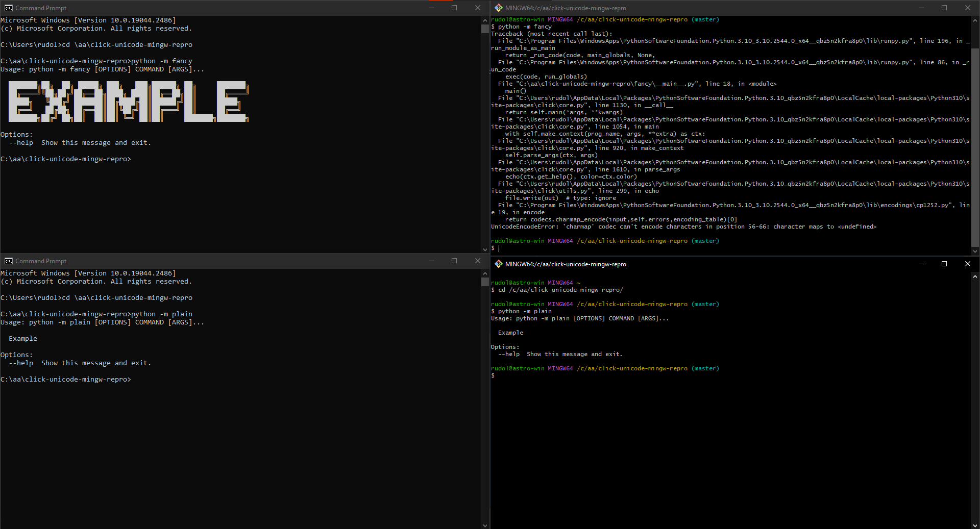Click the bottom-right MINGW64 window icon
Screen dimensions: 980x529
[499, 264]
